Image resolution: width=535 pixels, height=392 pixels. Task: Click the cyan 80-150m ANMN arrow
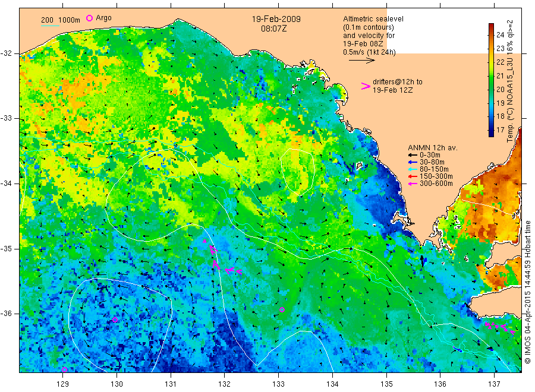[413, 169]
